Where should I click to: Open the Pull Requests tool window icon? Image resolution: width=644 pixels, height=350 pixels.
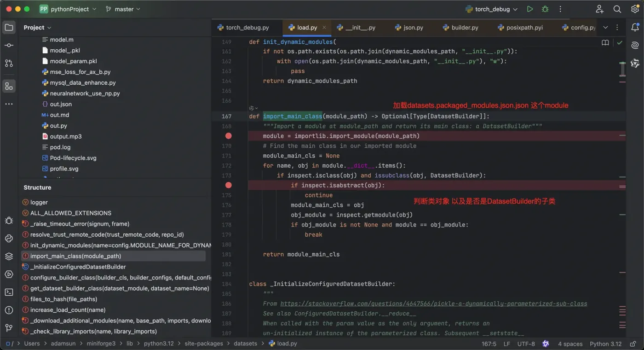pyautogui.click(x=9, y=63)
